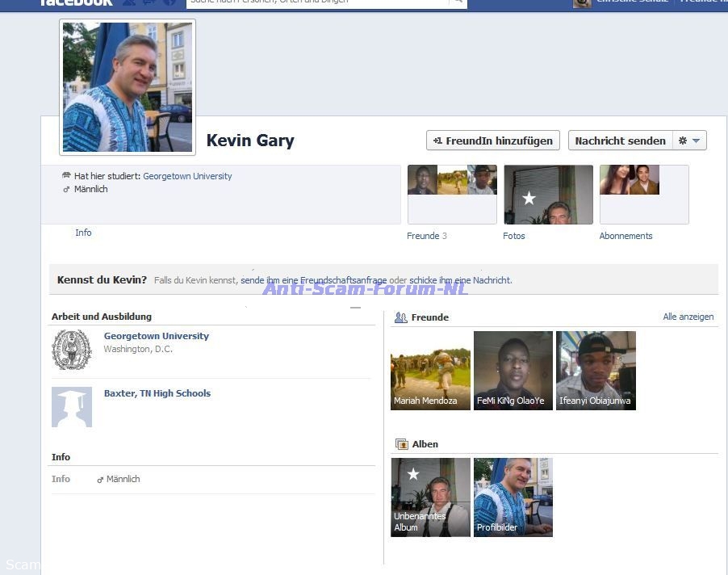This screenshot has height=575, width=728.
Task: Open Mariah Mendoza's friend thumbnail
Action: click(430, 371)
